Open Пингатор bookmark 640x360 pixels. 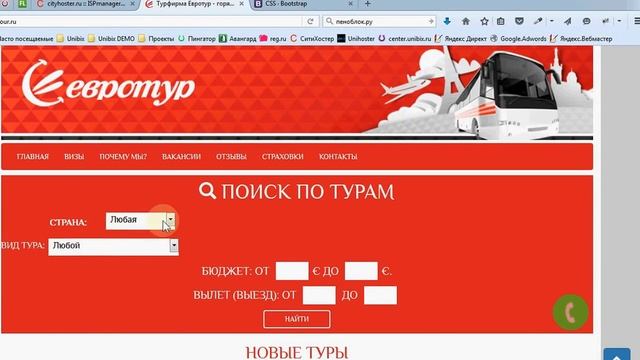click(x=197, y=39)
